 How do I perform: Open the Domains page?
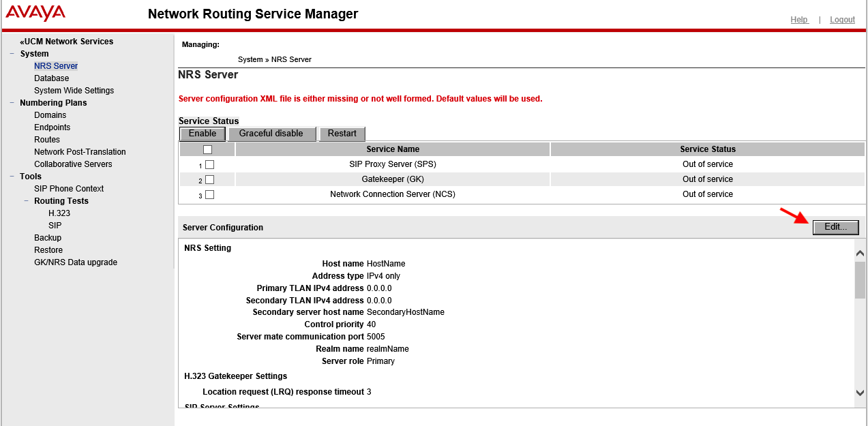point(50,115)
